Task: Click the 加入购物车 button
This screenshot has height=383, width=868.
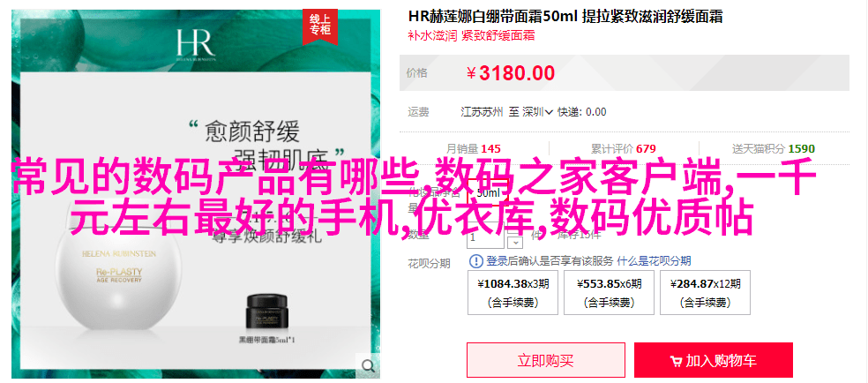Action: pos(713,360)
